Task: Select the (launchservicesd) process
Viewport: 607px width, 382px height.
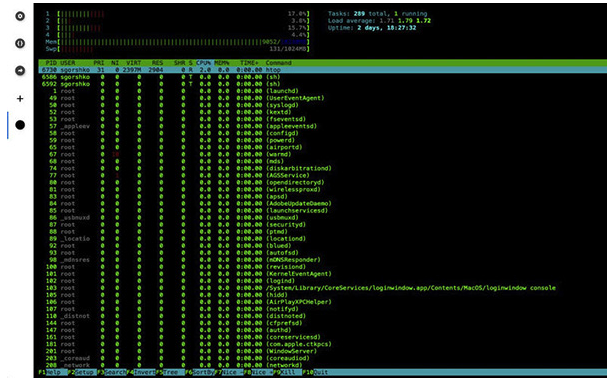Action: [x=322, y=211]
